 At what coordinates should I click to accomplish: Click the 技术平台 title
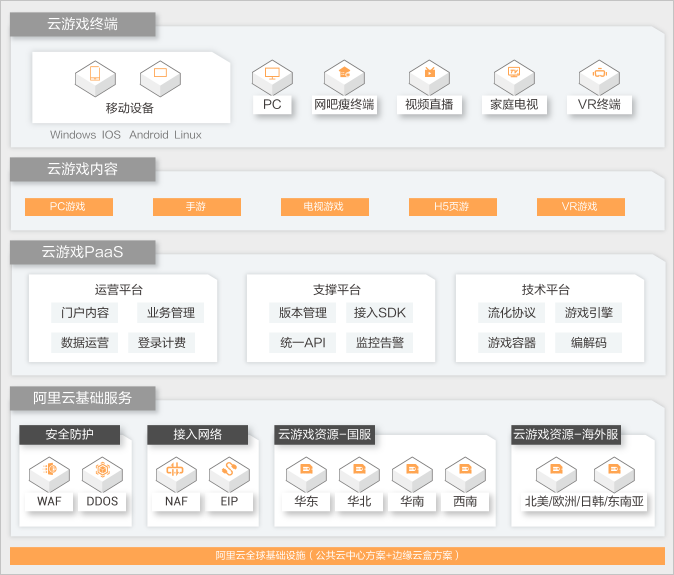coord(546,290)
